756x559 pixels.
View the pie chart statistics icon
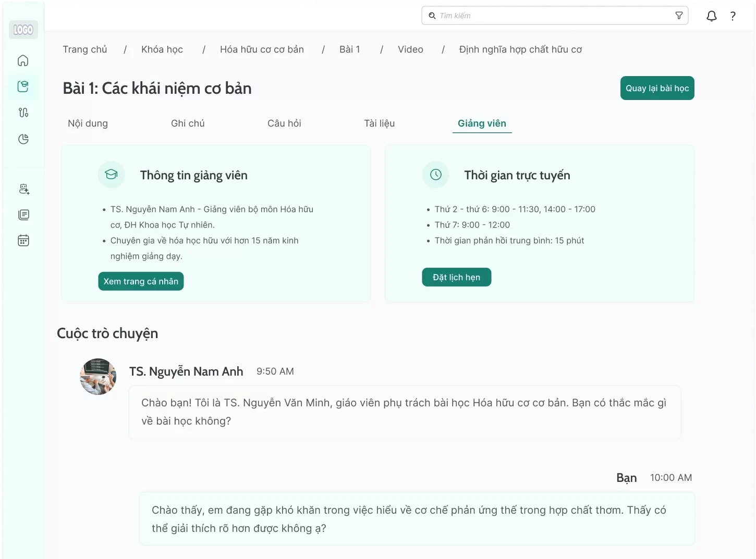coord(23,139)
